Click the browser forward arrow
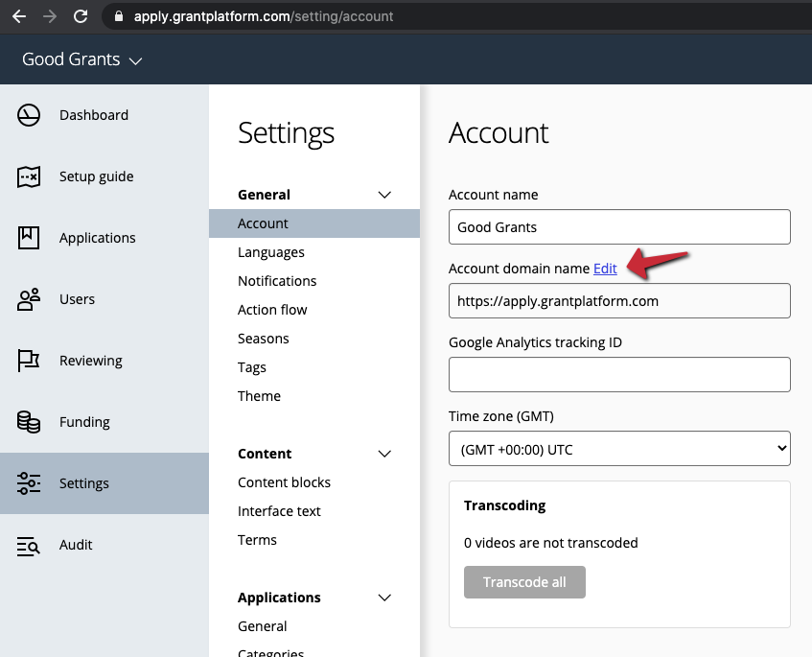Image resolution: width=812 pixels, height=657 pixels. (x=50, y=16)
